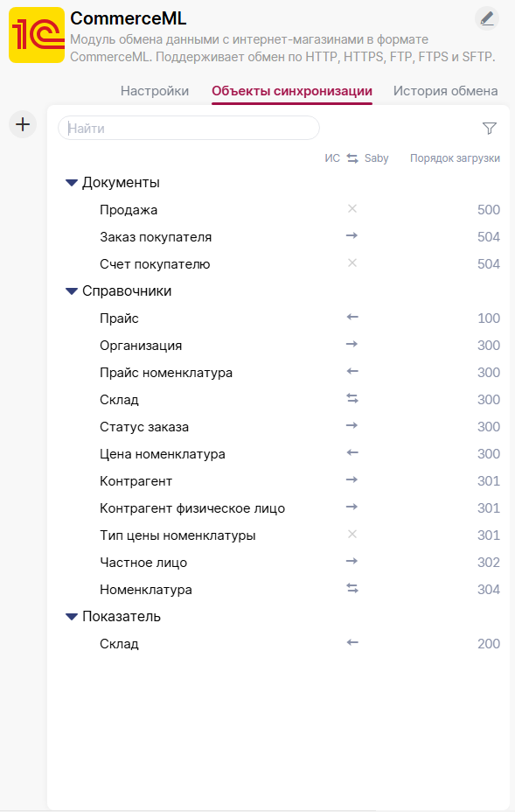Click the two-way arrows for Номенклатура
This screenshot has width=515, height=812.
352,588
